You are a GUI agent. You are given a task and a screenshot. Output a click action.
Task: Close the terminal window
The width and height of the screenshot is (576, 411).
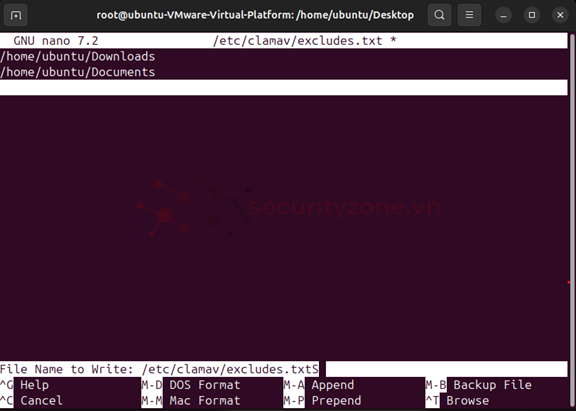point(560,15)
